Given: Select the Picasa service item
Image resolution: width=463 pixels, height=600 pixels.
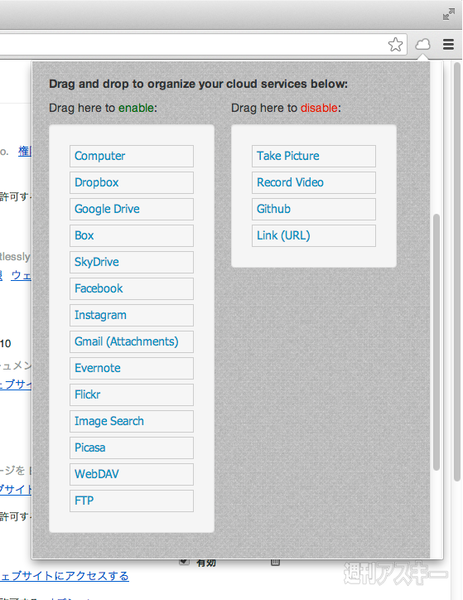Looking at the screenshot, I should tap(132, 448).
